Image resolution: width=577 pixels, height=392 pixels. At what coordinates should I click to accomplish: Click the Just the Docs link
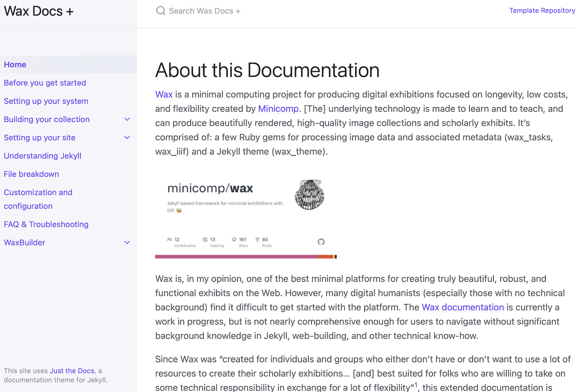[72, 371]
